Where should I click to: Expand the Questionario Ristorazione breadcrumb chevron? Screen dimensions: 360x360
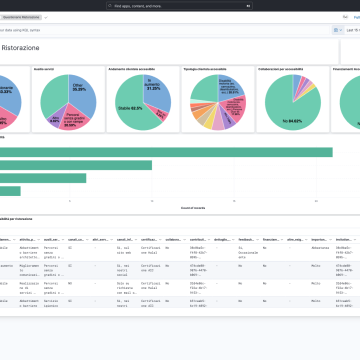46,17
